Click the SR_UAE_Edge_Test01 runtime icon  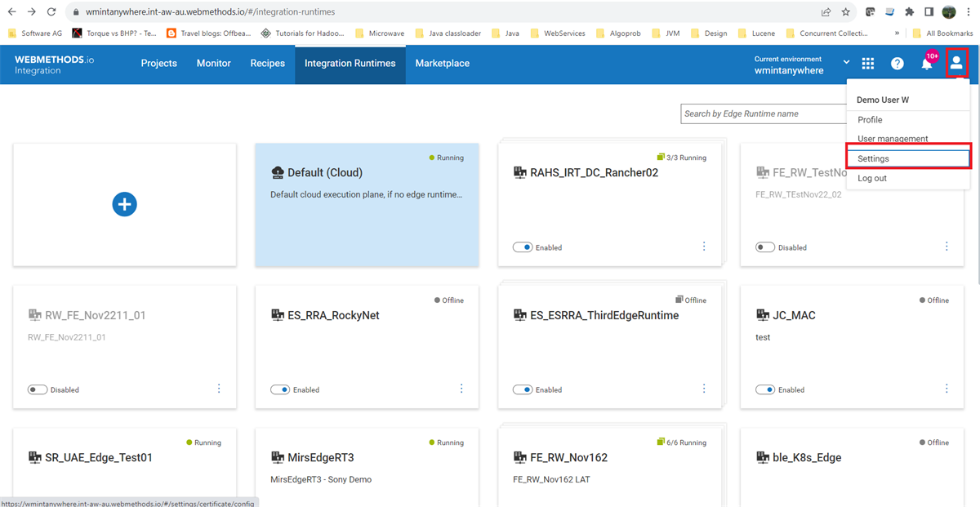[35, 457]
